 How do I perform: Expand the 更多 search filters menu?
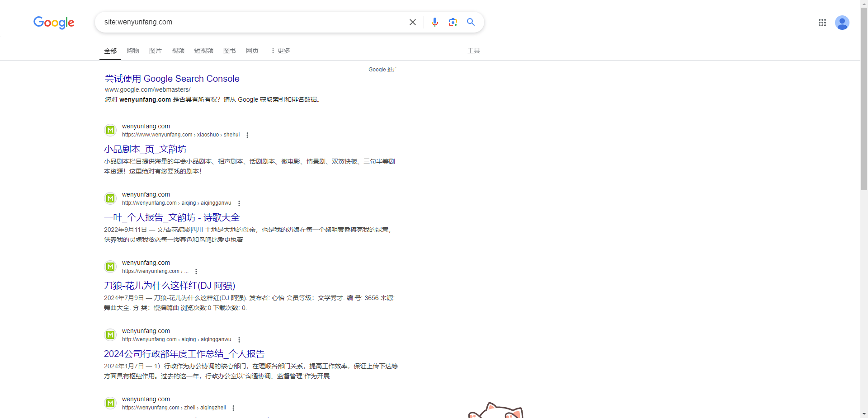click(280, 51)
